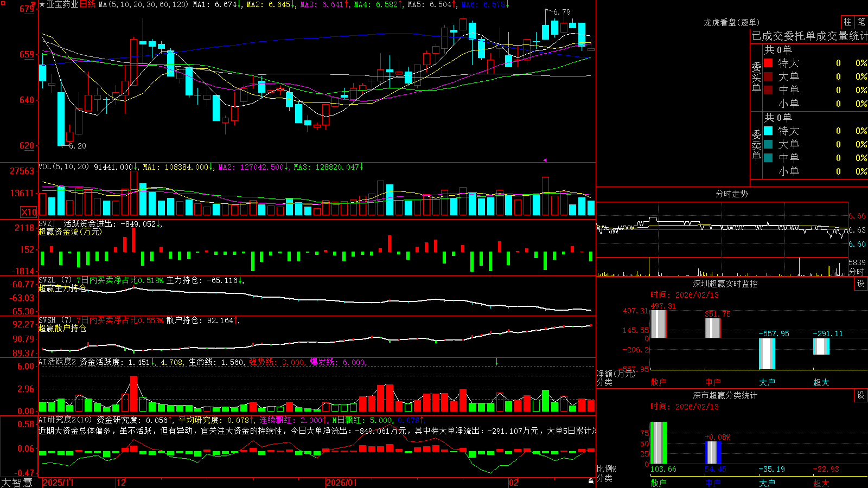
Task: Click the red 特大 buy-order color swatch
Action: (768, 63)
